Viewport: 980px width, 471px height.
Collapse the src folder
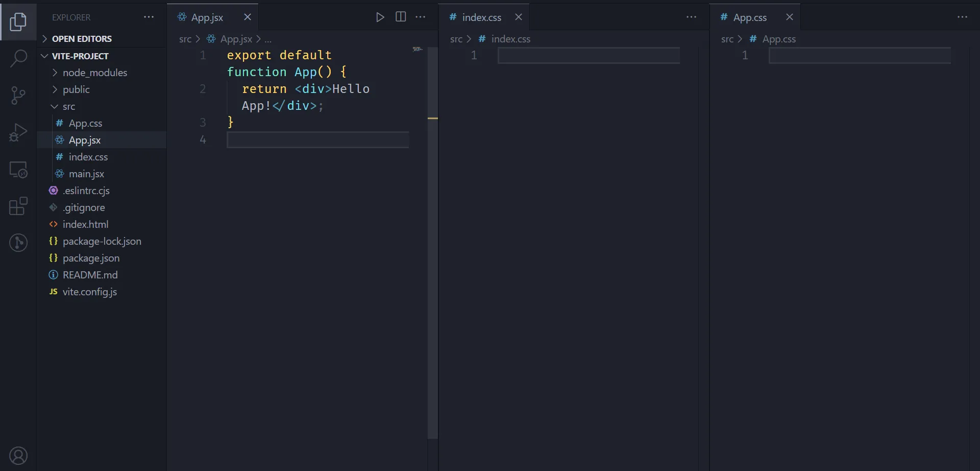(x=68, y=106)
